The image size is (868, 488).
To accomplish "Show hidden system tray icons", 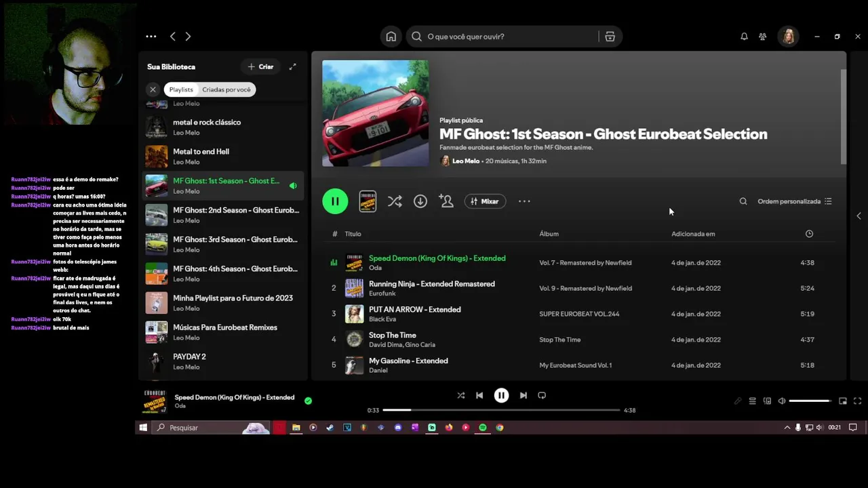I will click(x=787, y=428).
